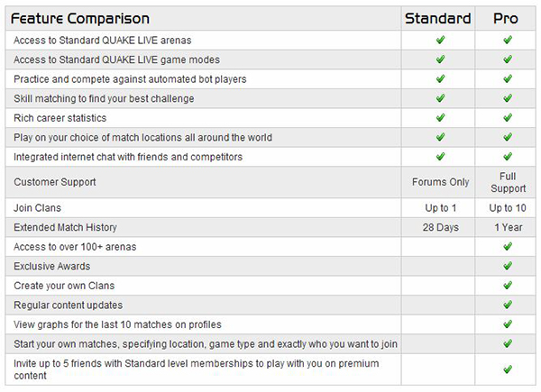Click Pro checkmark for 100+ arenas access
Viewport: 541px width, 392px height.
[x=508, y=246]
